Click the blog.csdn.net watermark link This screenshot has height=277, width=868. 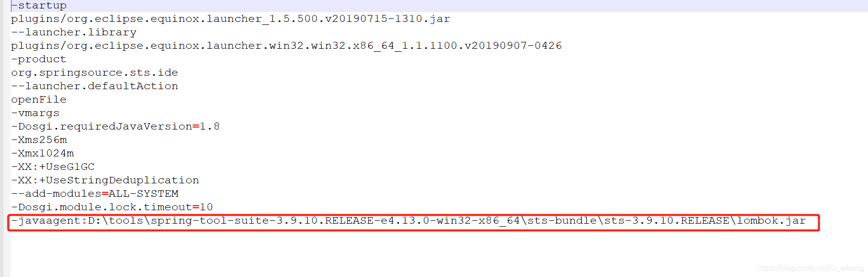(x=810, y=268)
